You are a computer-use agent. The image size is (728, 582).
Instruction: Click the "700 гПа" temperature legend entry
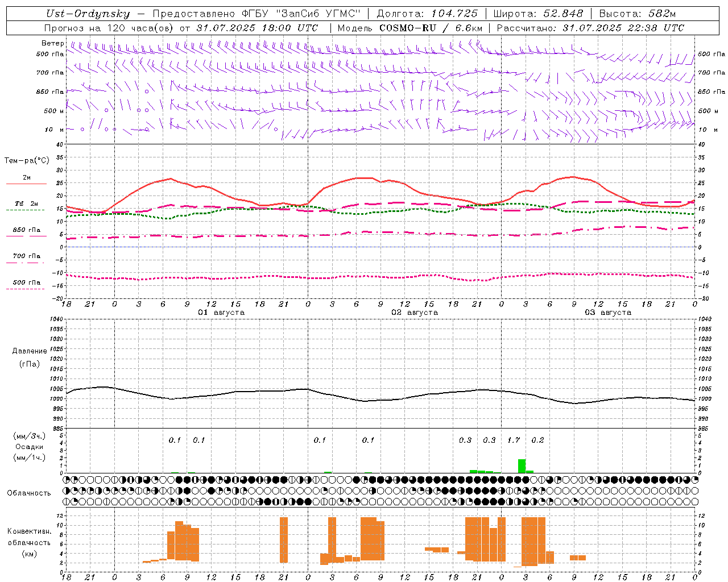pos(27,256)
